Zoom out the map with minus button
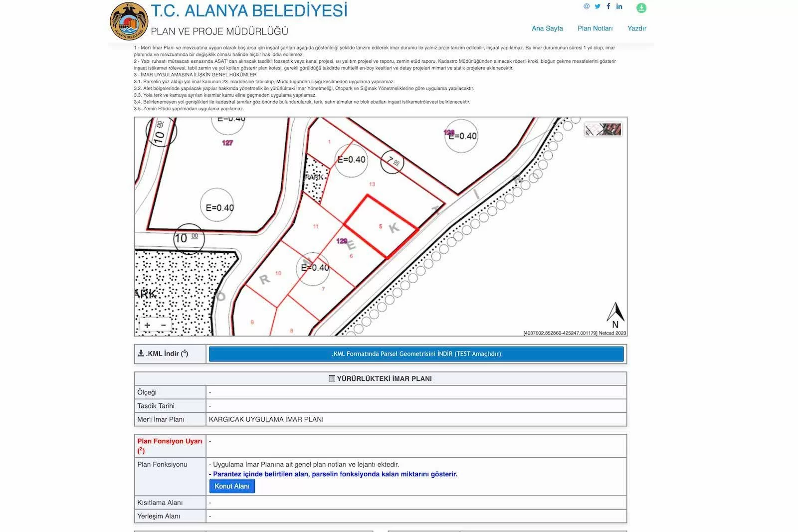Screen dimensions: 798x532 [x=163, y=325]
